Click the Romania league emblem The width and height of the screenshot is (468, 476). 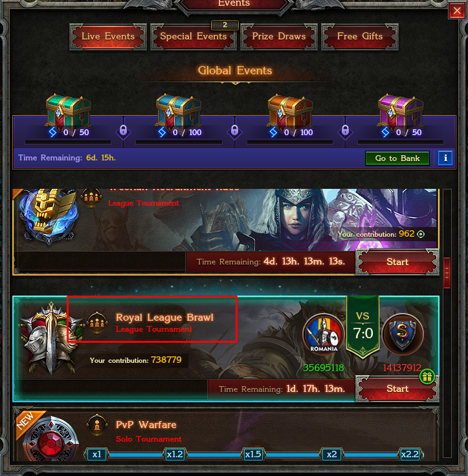tap(324, 334)
